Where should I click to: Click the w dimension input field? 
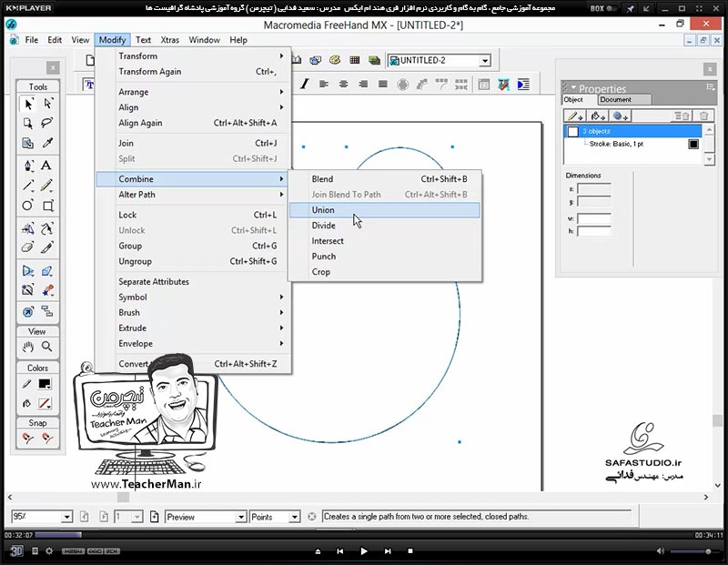(x=594, y=218)
